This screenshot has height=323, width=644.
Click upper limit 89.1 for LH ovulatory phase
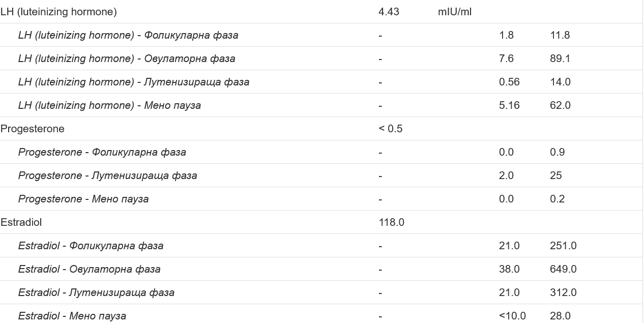tap(560, 58)
